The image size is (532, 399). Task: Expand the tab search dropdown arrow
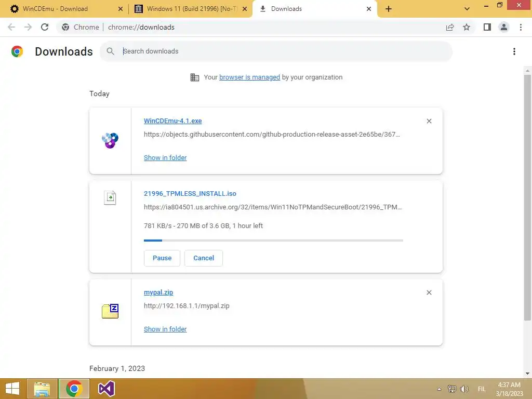tap(467, 9)
